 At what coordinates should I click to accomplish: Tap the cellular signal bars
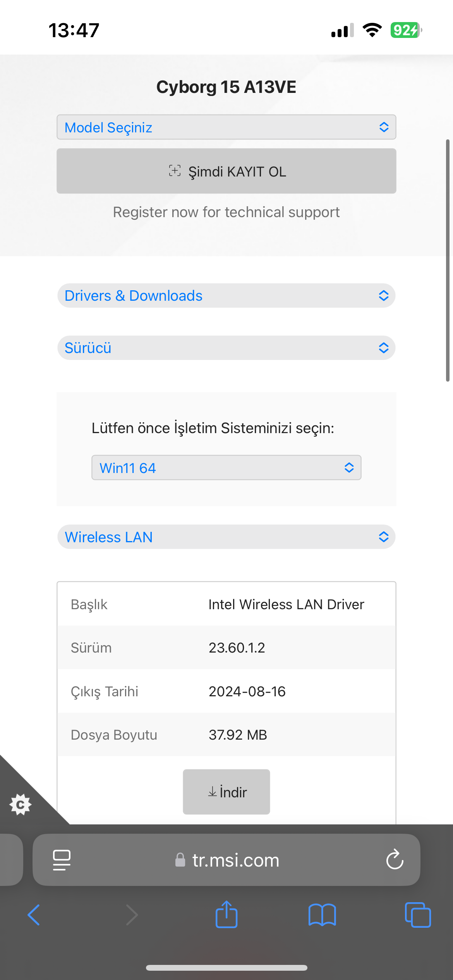(x=343, y=30)
